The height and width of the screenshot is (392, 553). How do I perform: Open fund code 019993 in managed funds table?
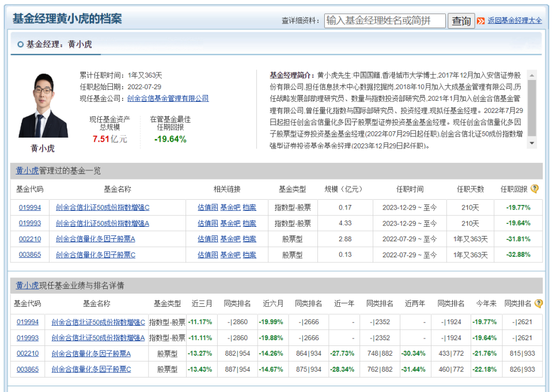(29, 223)
